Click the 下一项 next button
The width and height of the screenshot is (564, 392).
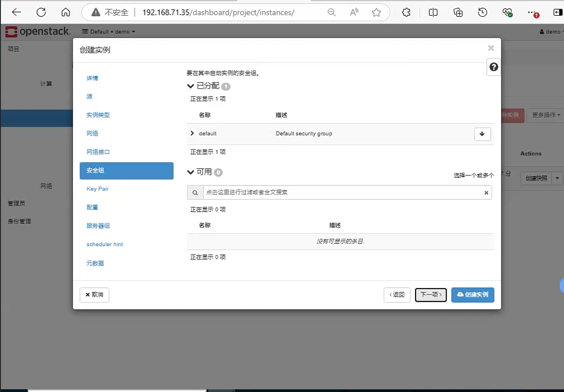[x=431, y=295]
